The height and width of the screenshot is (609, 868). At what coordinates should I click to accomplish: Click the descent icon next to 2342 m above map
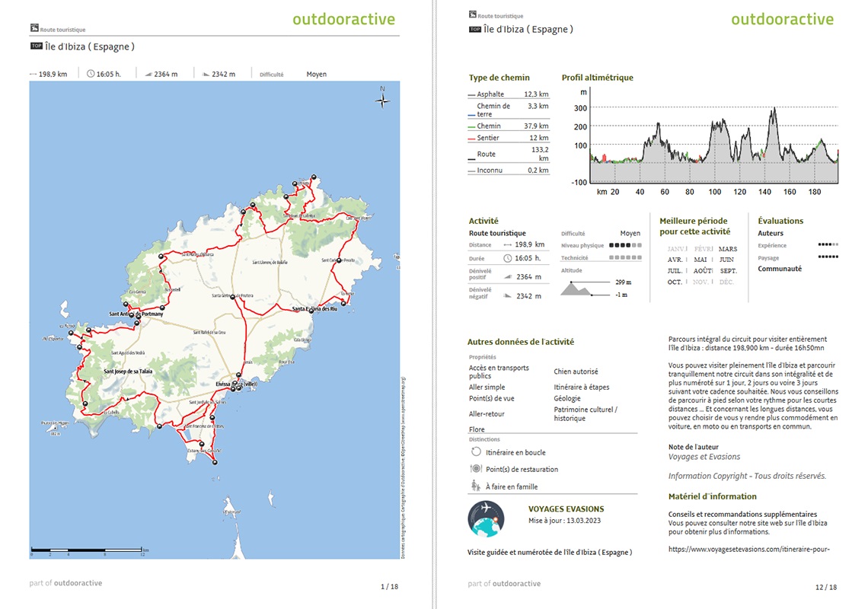coord(206,74)
